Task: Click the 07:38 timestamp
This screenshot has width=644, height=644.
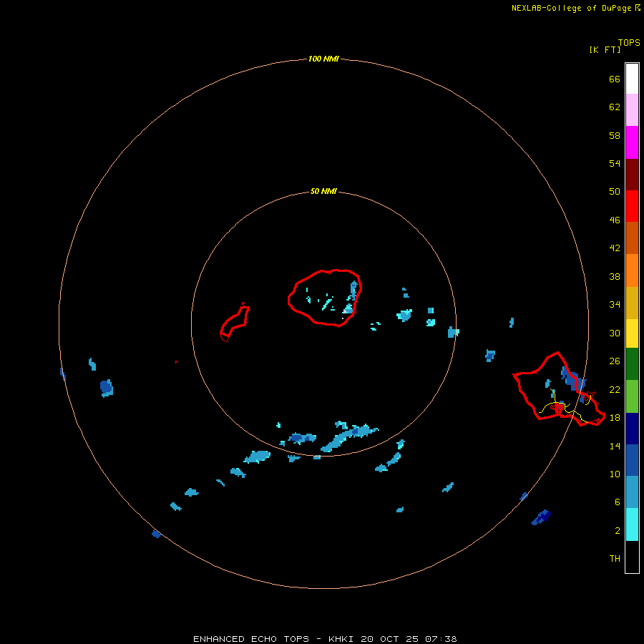Action: tap(441, 639)
